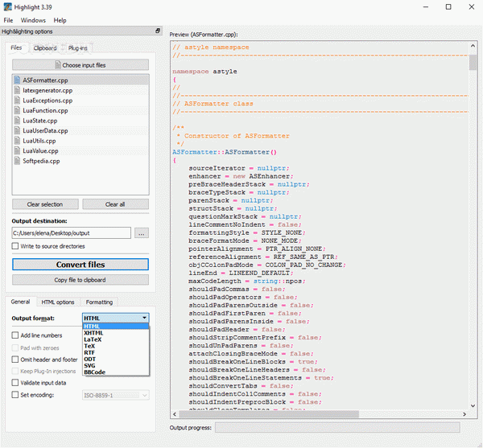Choose RTF output format
This screenshot has width=483, height=448.
116,352
